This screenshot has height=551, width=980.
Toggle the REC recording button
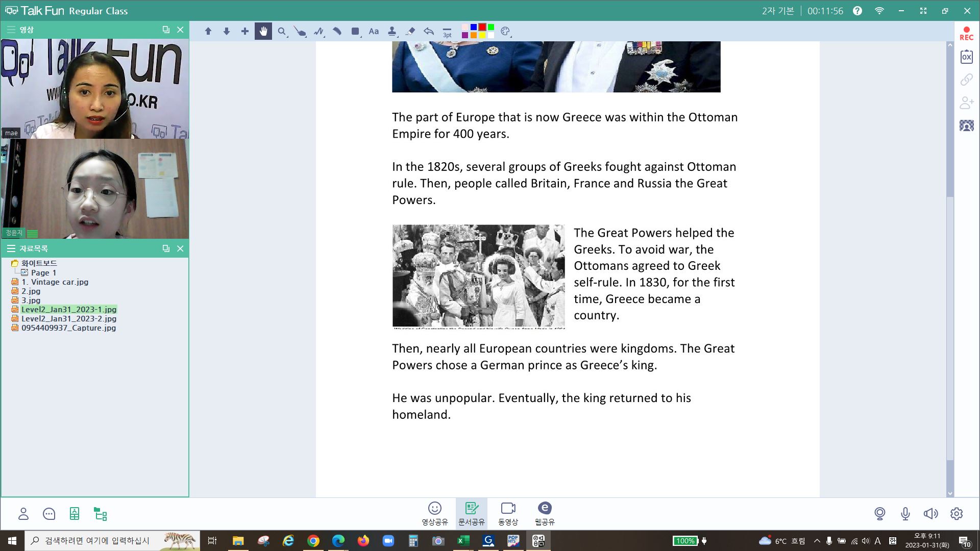966,34
